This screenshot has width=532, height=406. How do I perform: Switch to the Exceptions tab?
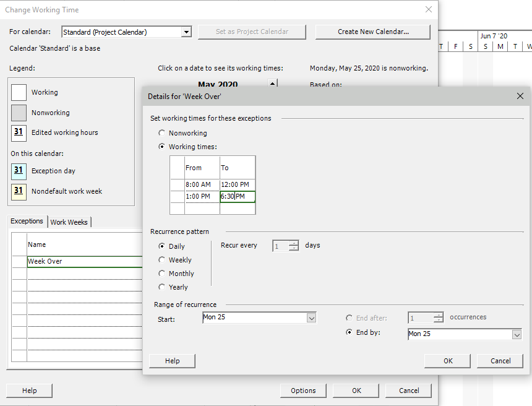pyautogui.click(x=27, y=221)
